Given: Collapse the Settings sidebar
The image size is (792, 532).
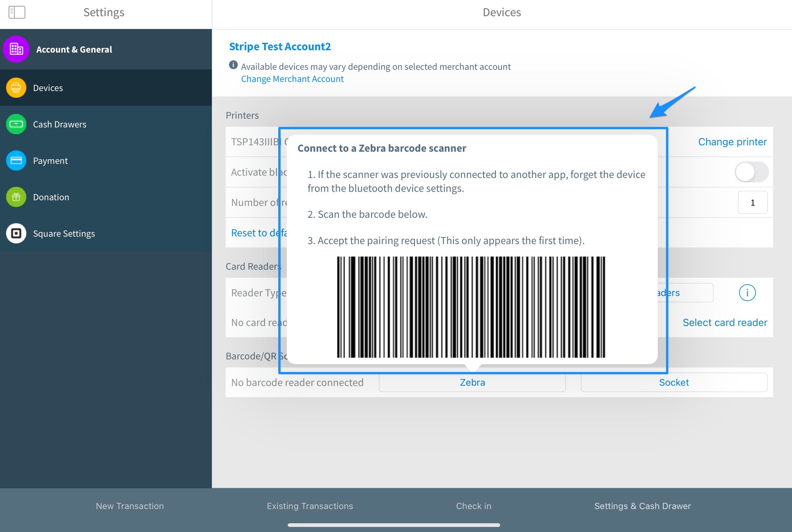Looking at the screenshot, I should 16,12.
